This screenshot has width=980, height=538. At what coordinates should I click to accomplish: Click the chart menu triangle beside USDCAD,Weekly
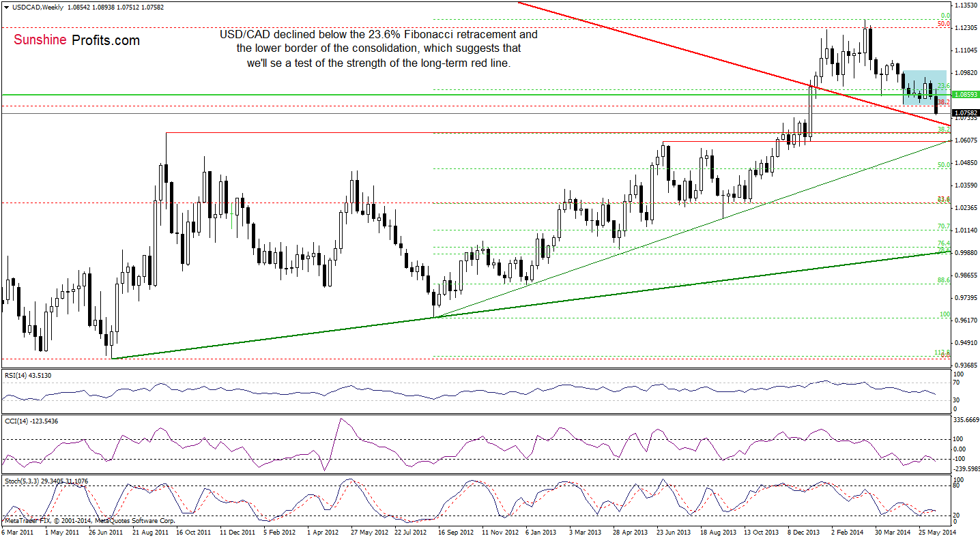pos(6,7)
